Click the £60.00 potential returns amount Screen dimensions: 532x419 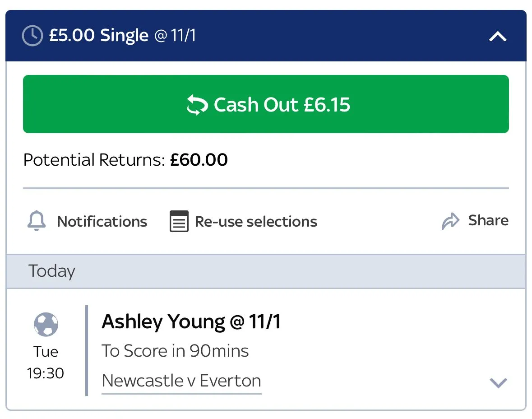point(199,160)
